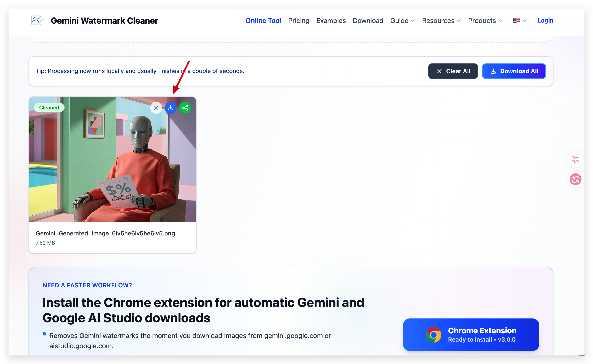The height and width of the screenshot is (364, 593).
Task: Open the floating apps grid sparkle icon
Action: (575, 160)
